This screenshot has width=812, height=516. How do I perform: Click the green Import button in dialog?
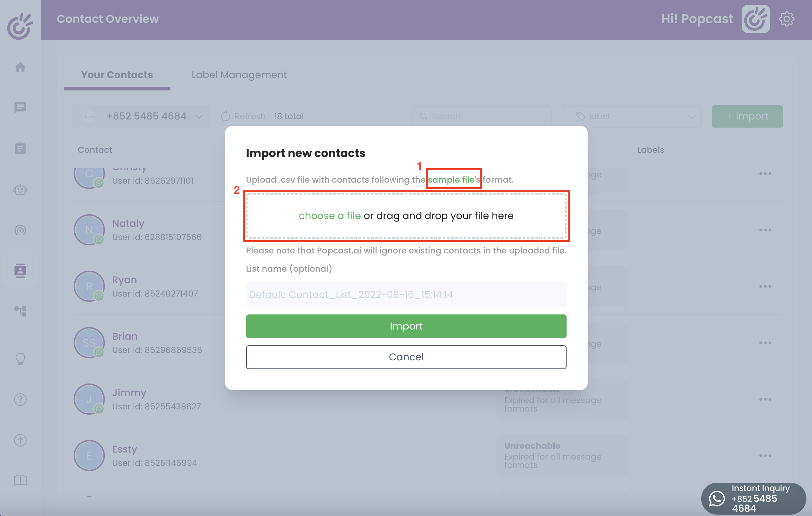406,326
